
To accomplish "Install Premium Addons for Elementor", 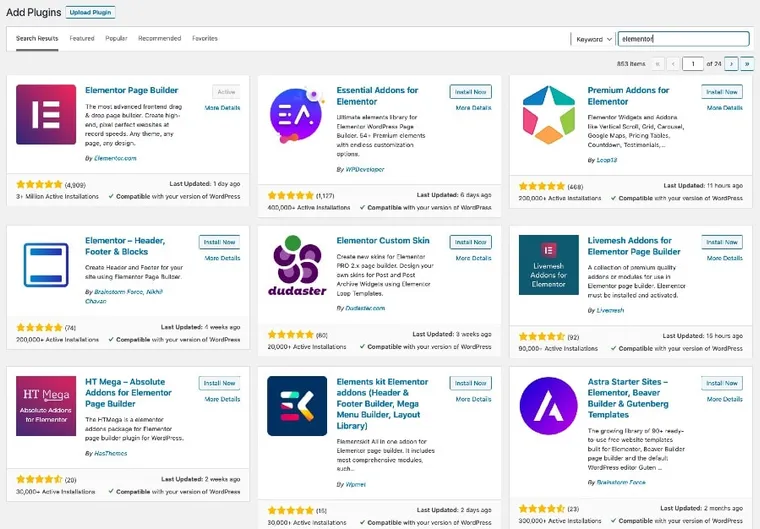I will tap(722, 92).
